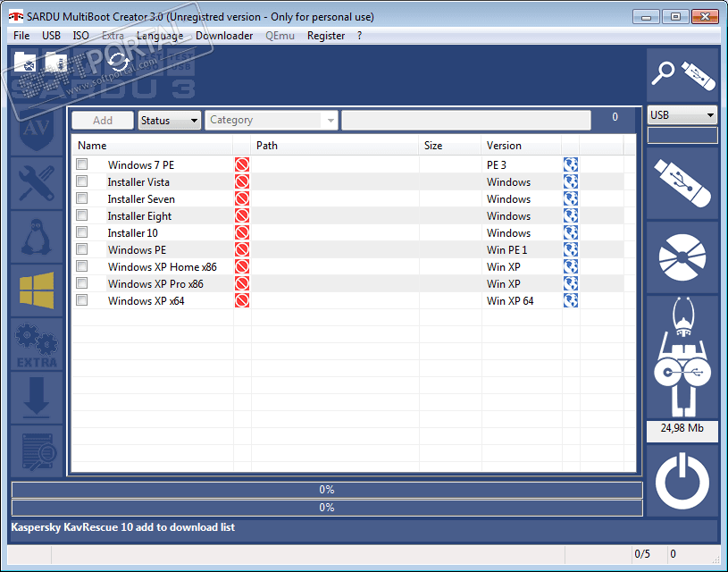728x572 pixels.
Task: Click the refresh arrows toolbar icon
Action: pos(119,62)
